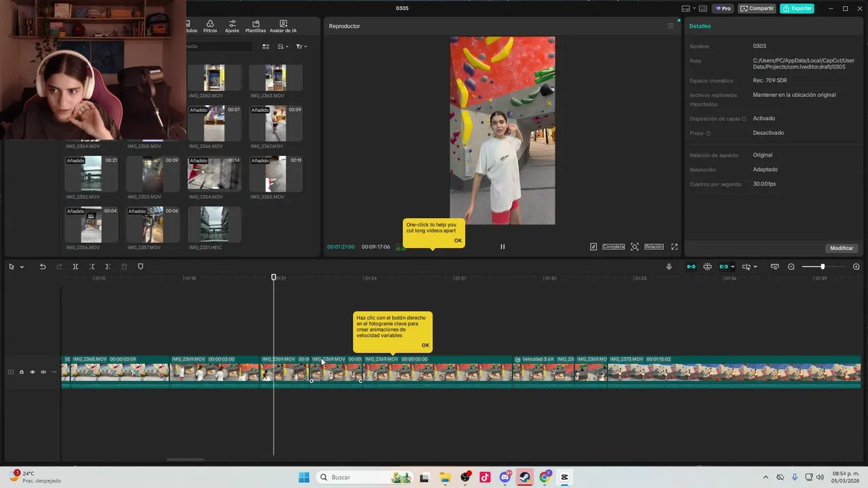Screen dimensions: 868x488
Task: Toggle main track magnet
Action: click(x=691, y=266)
